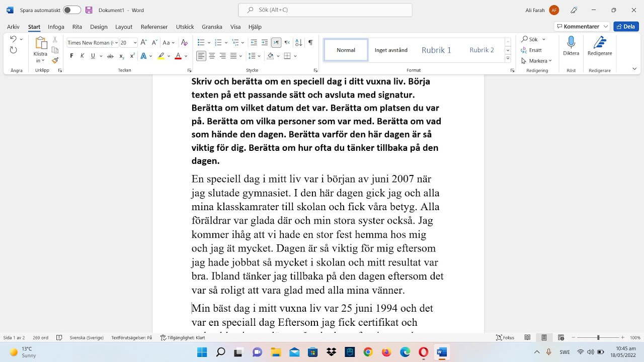Apply the red font color

[x=178, y=56]
